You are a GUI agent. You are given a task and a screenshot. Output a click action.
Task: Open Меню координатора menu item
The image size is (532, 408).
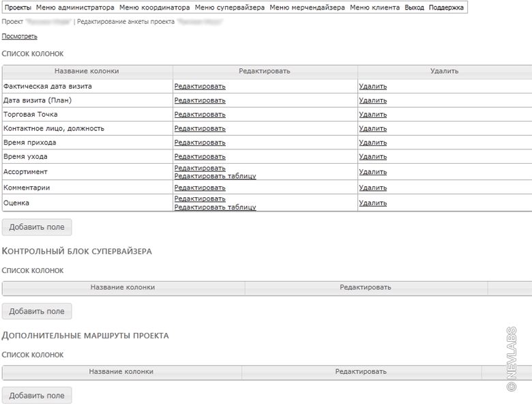click(x=154, y=8)
